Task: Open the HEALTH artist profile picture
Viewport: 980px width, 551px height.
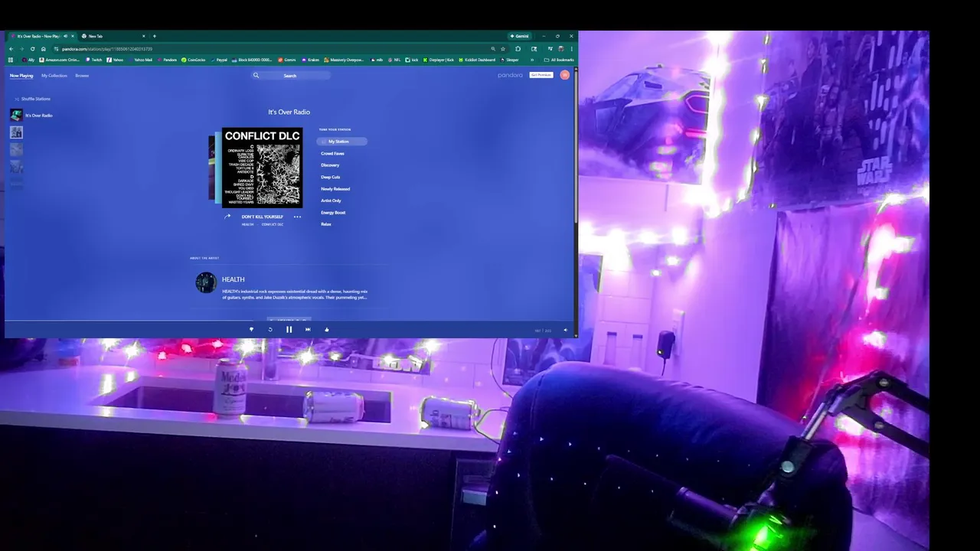Action: click(205, 283)
